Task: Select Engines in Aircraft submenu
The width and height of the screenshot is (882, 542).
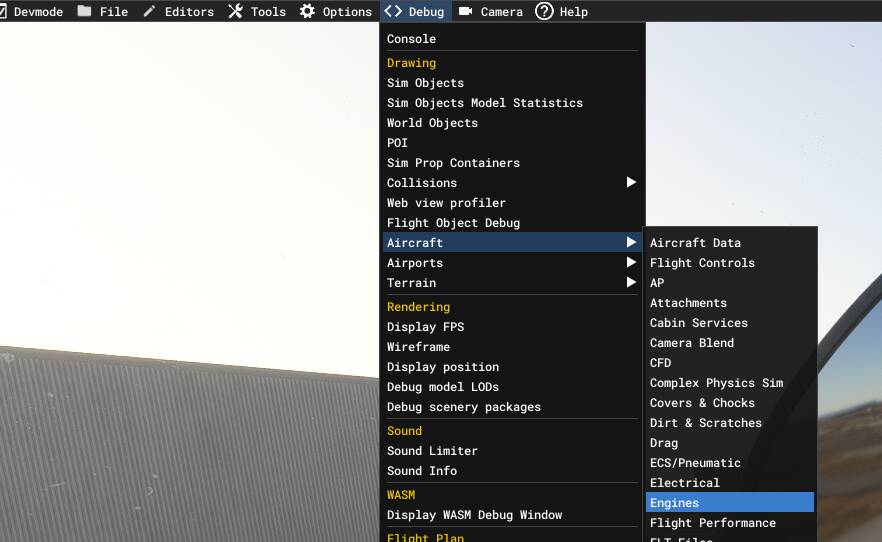Action: 675,503
